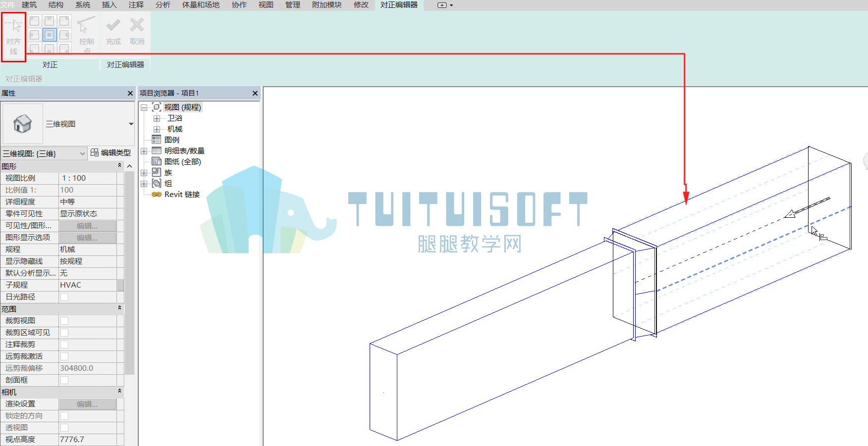
Task: Expand the 机械 tree node
Action: pyautogui.click(x=157, y=129)
